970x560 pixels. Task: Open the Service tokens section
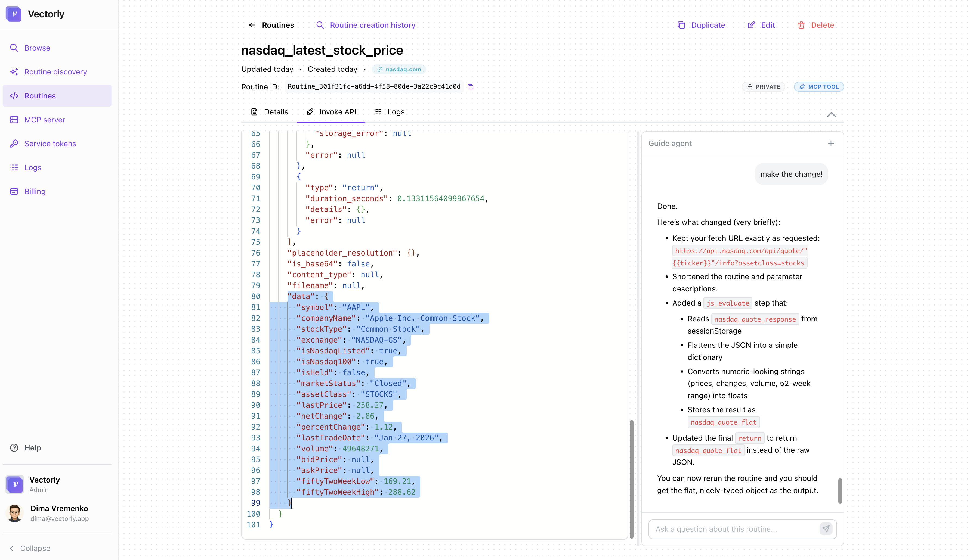(50, 144)
